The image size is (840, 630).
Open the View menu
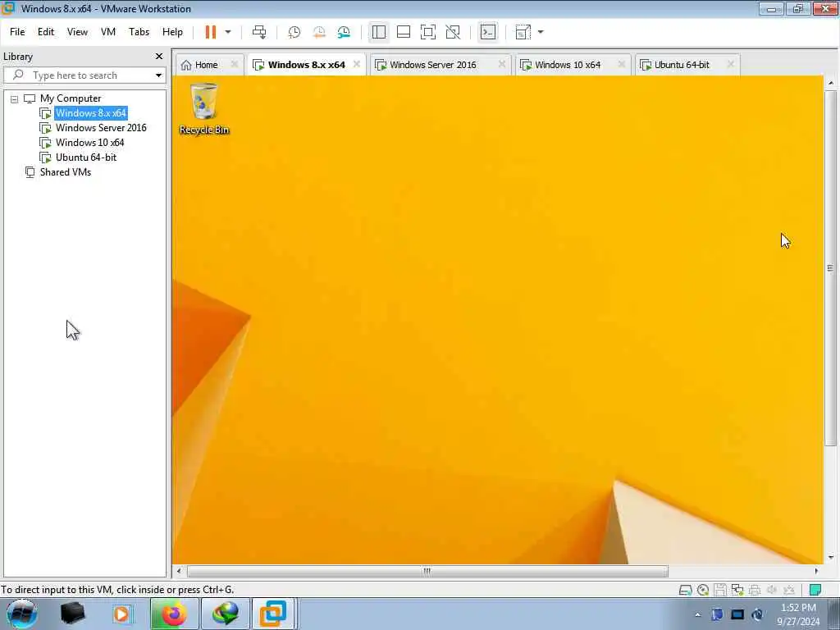pyautogui.click(x=77, y=32)
